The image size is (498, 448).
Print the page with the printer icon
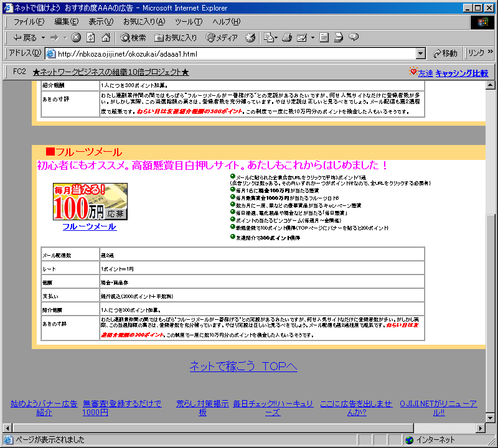click(287, 38)
